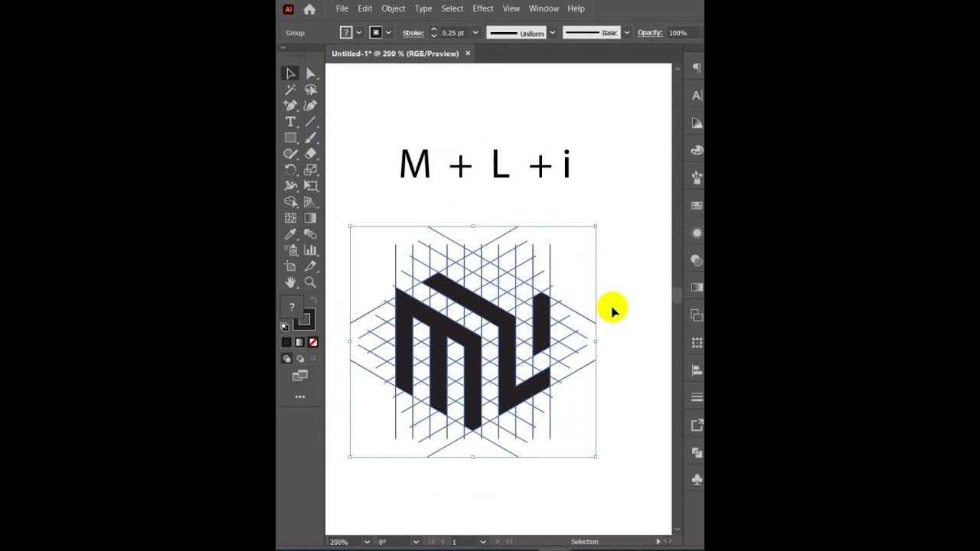Pick the Rectangle tool

290,138
